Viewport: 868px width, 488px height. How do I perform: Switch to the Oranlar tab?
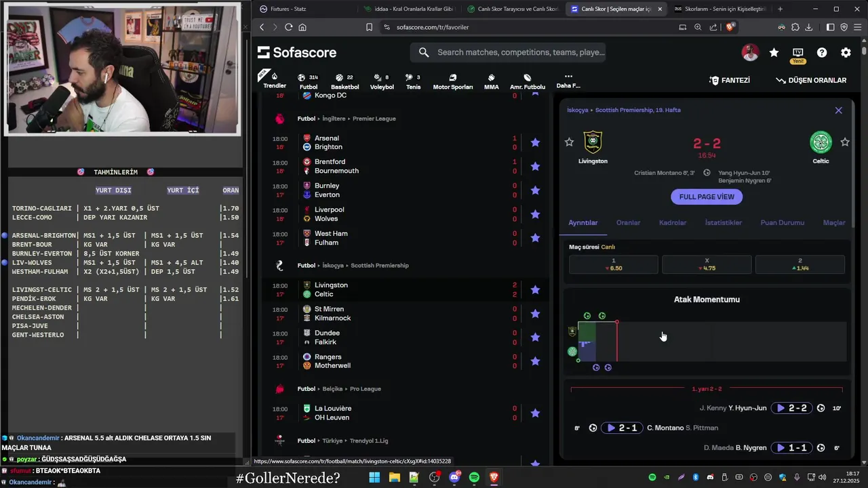pyautogui.click(x=629, y=222)
